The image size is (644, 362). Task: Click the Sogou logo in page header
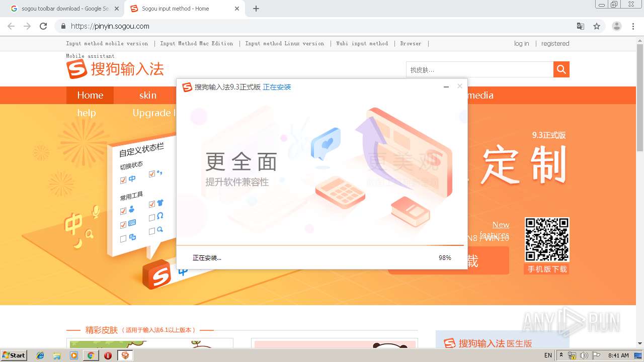click(115, 69)
